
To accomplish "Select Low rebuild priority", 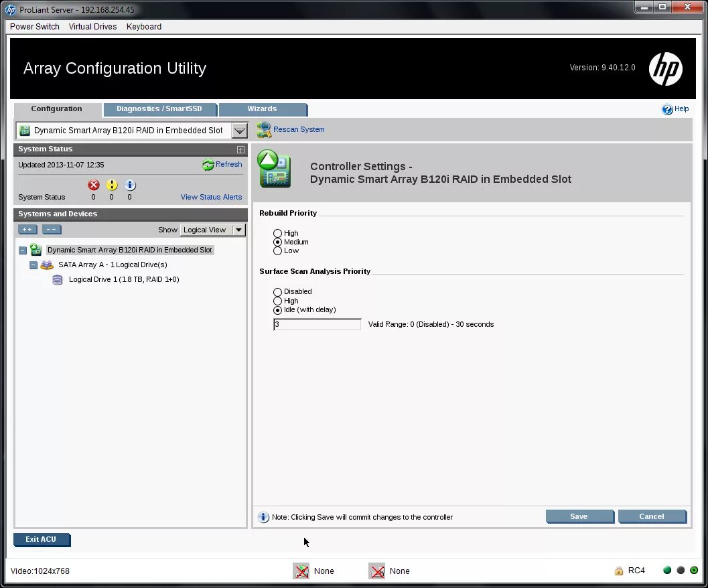I will coord(278,250).
